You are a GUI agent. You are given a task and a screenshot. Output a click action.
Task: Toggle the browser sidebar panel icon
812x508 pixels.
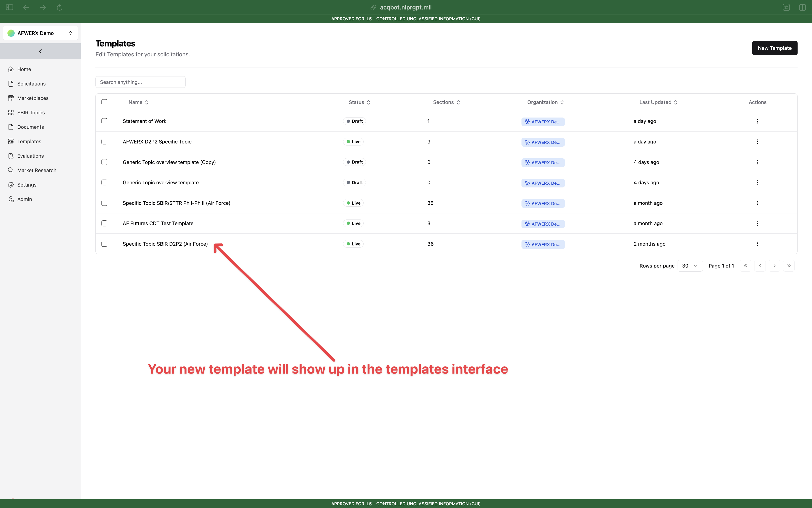coord(9,7)
